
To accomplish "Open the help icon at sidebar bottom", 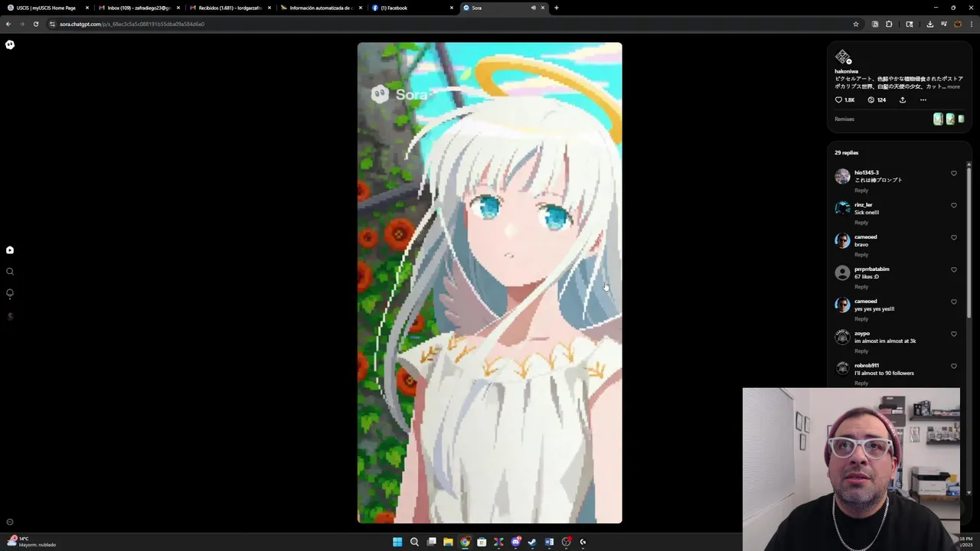I will [x=10, y=522].
